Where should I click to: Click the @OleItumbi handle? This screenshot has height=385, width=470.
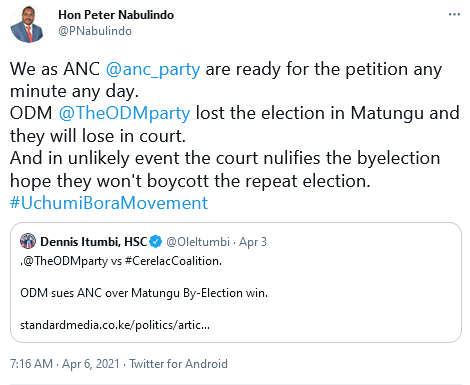198,242
